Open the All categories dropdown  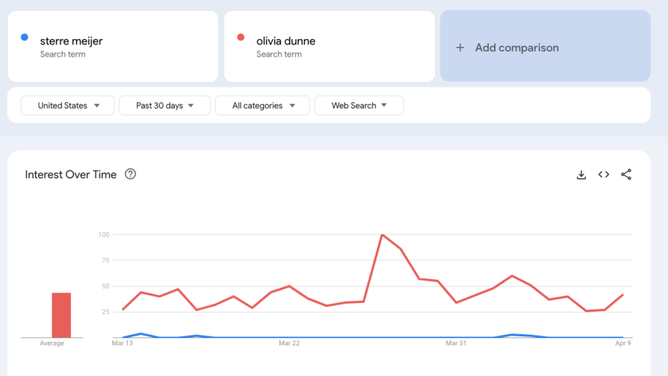tap(262, 106)
